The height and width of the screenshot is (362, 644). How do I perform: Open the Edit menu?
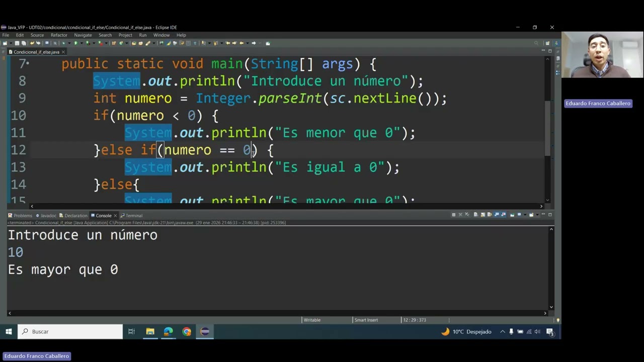(x=20, y=35)
